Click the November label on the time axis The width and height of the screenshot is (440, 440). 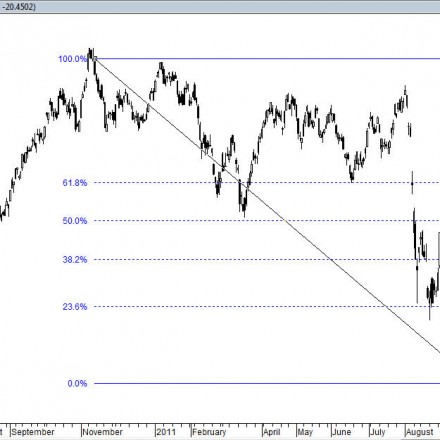[x=102, y=432]
